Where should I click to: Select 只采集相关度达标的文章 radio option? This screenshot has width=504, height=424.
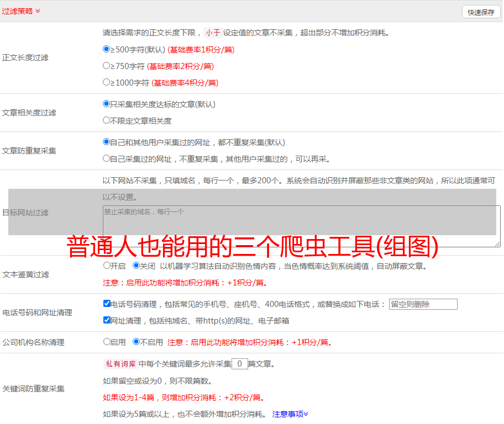click(x=107, y=104)
